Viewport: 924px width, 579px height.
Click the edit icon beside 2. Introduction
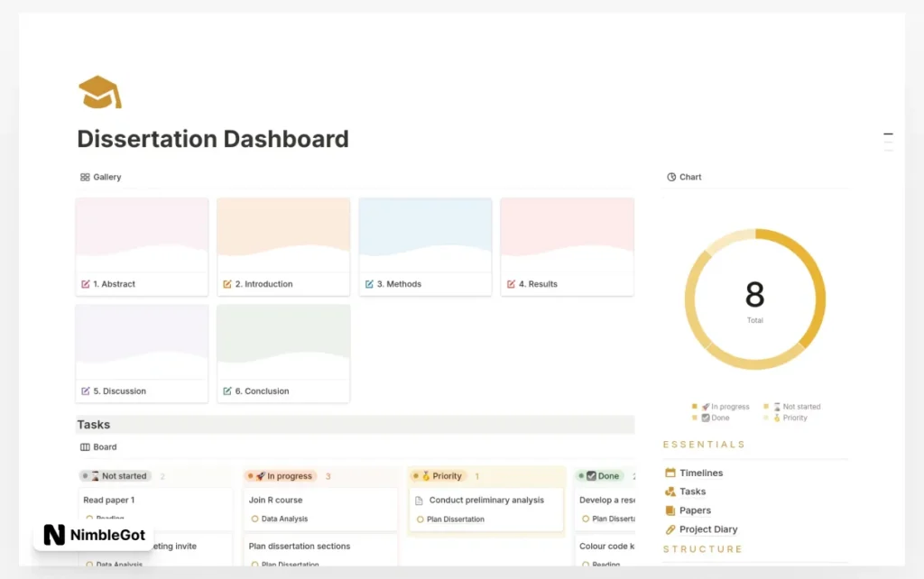pyautogui.click(x=227, y=284)
